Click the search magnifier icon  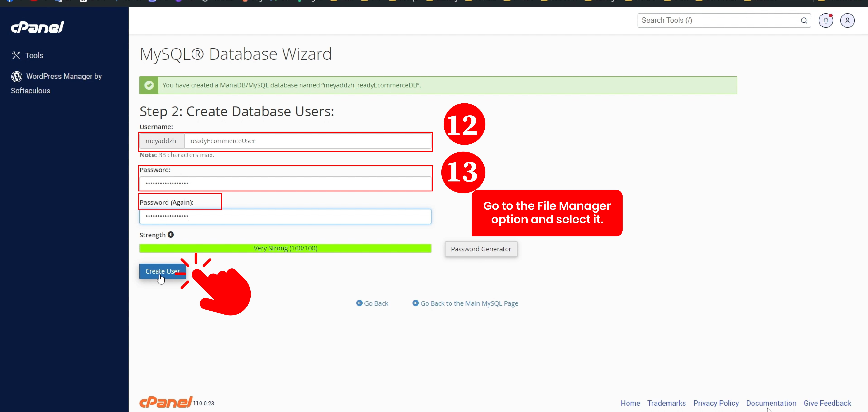pos(804,21)
